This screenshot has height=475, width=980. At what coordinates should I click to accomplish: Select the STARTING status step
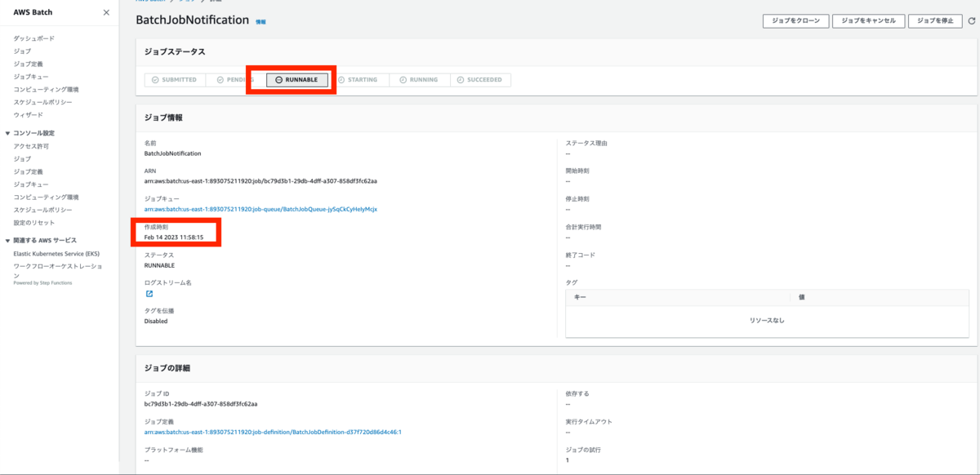point(358,80)
